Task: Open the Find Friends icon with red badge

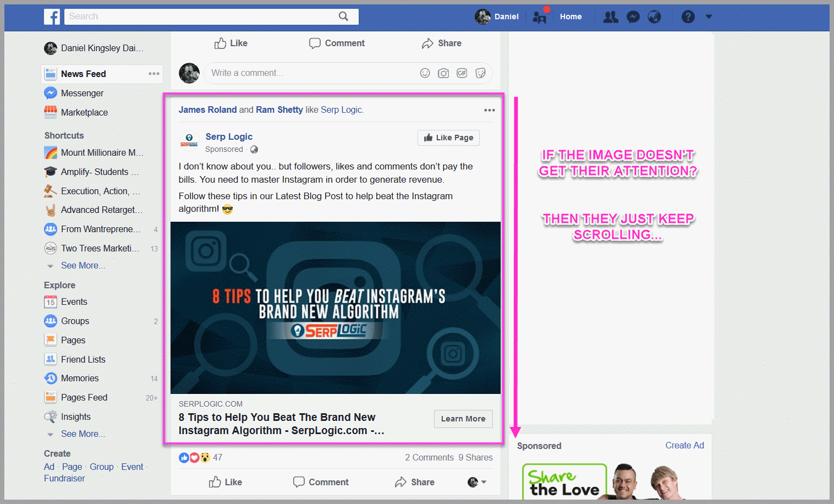Action: (540, 17)
